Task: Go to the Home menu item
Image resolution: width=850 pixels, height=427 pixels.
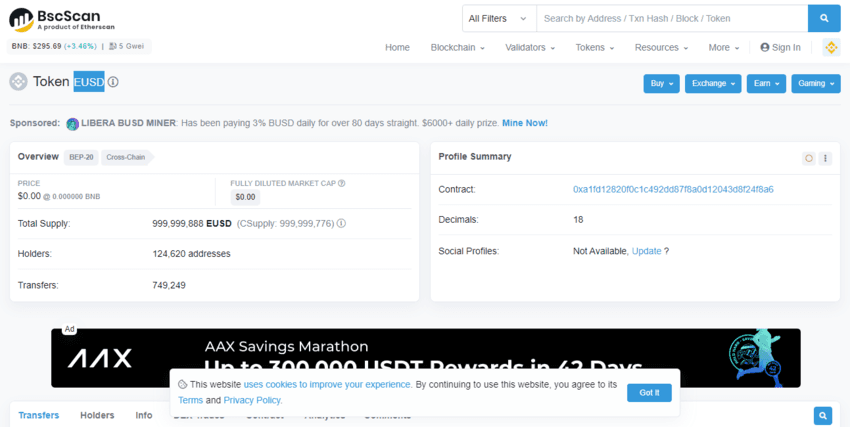Action: click(397, 48)
